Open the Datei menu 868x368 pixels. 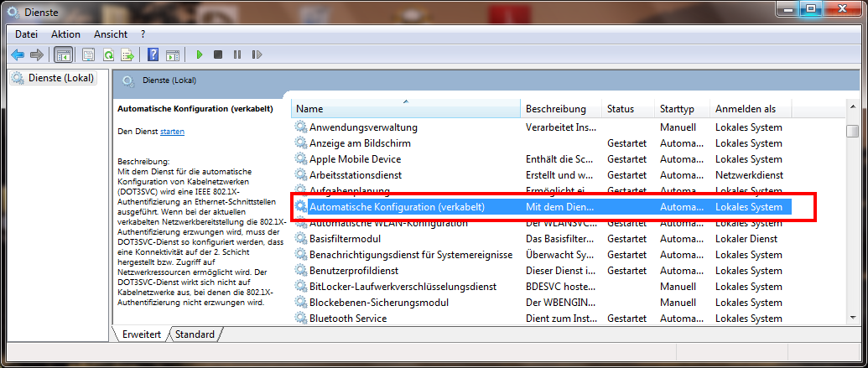(x=26, y=34)
